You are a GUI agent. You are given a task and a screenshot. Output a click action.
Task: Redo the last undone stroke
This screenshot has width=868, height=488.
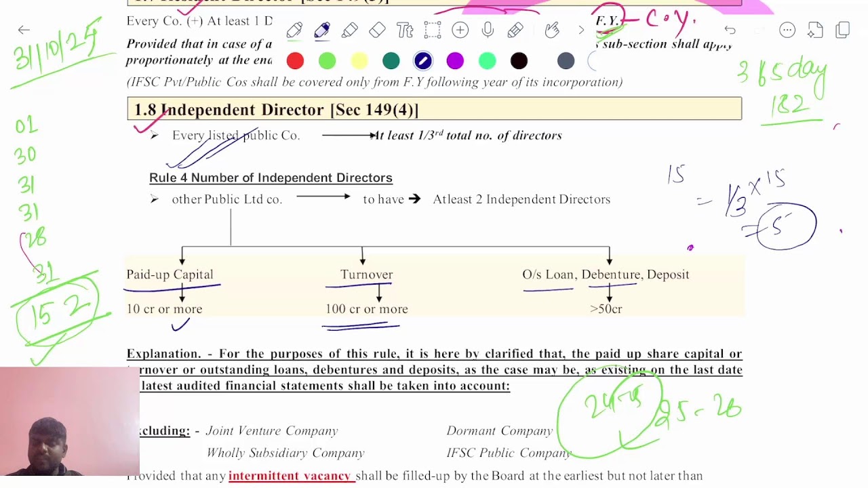(x=759, y=30)
